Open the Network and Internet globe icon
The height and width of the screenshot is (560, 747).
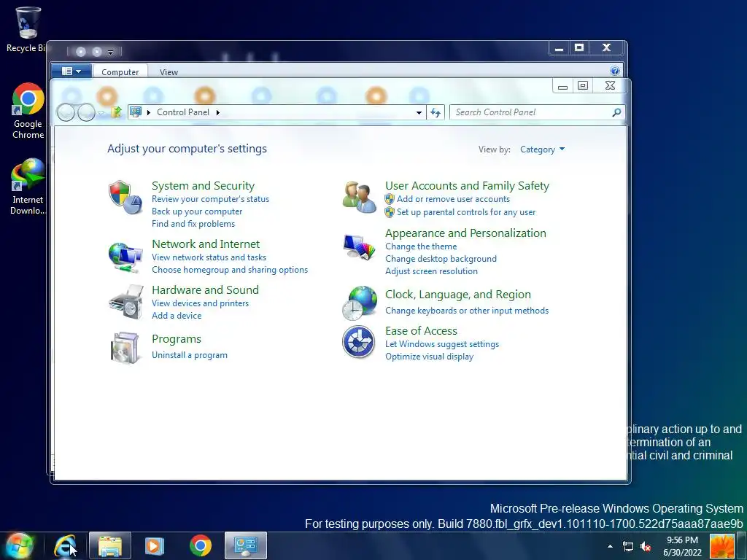[125, 257]
